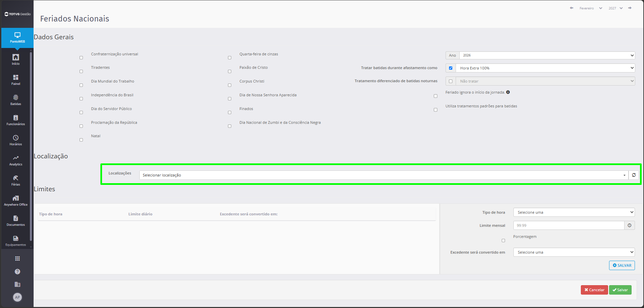644x308 pixels.
Task: Open the 2027 year selector
Action: click(615, 8)
